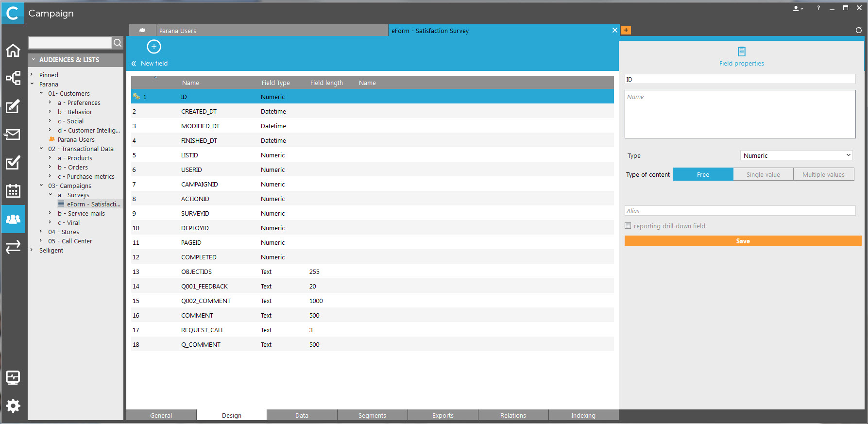
Task: Collapse the 01- Customers tree node
Action: (41, 93)
